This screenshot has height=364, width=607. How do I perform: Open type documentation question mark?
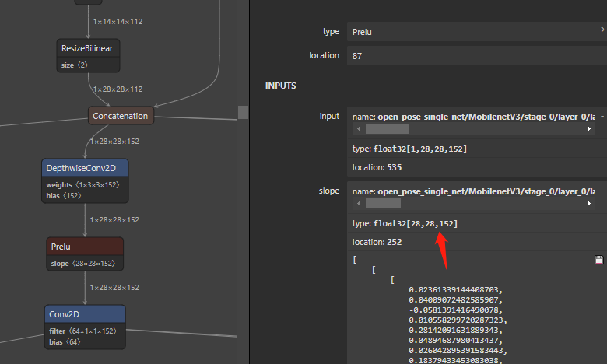(602, 30)
